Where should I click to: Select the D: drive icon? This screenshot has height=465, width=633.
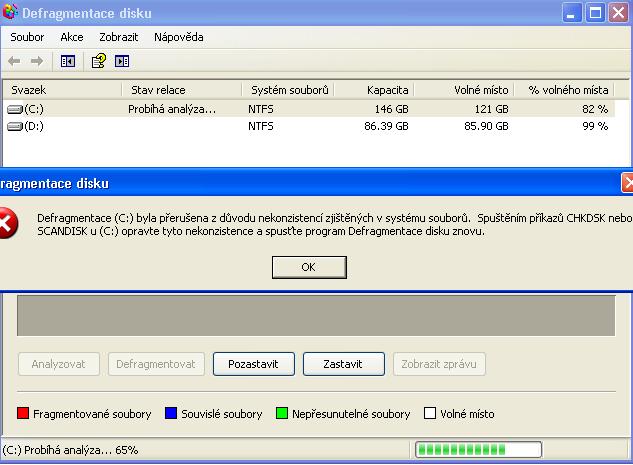15,126
